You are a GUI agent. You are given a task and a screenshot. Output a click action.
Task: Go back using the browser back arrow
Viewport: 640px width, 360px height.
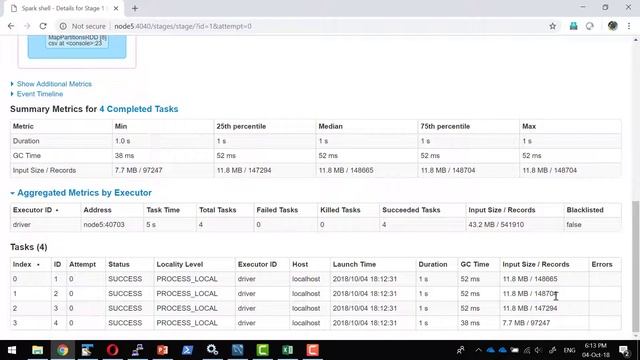pyautogui.click(x=11, y=26)
